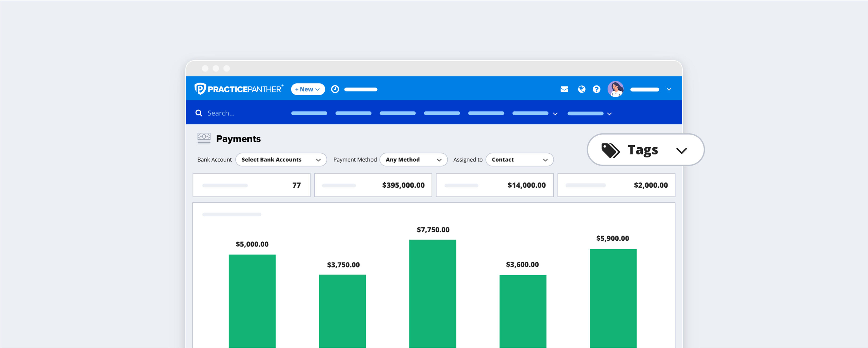Expand the last navigation menu chevron
The image size is (868, 348).
point(609,114)
